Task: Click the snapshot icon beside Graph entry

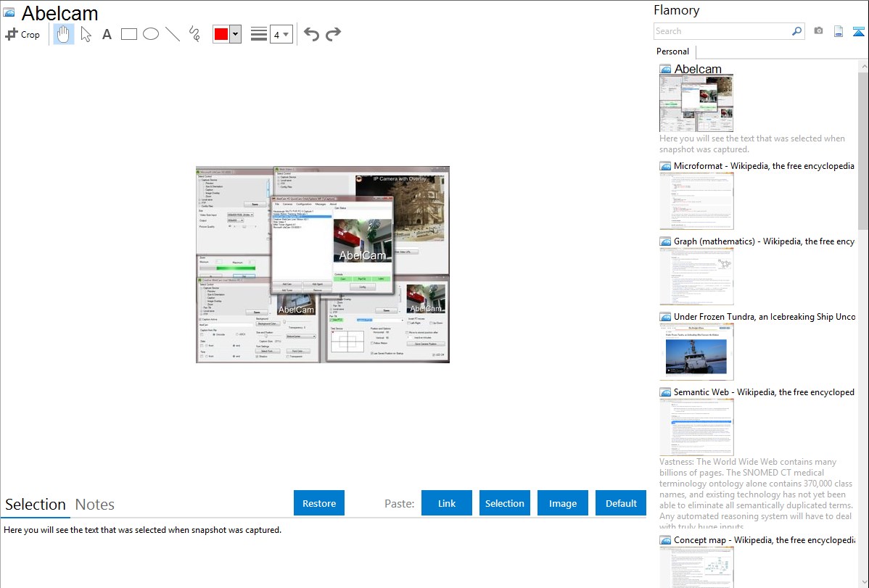Action: pyautogui.click(x=665, y=241)
